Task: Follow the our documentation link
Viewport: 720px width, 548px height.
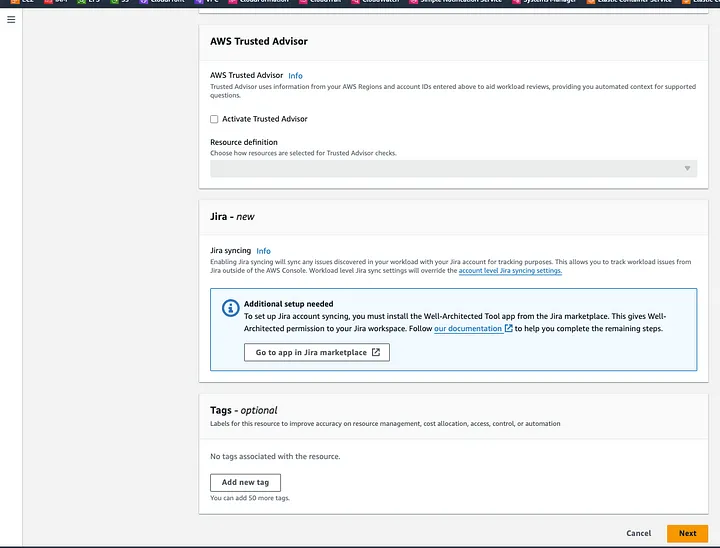Action: (x=468, y=328)
